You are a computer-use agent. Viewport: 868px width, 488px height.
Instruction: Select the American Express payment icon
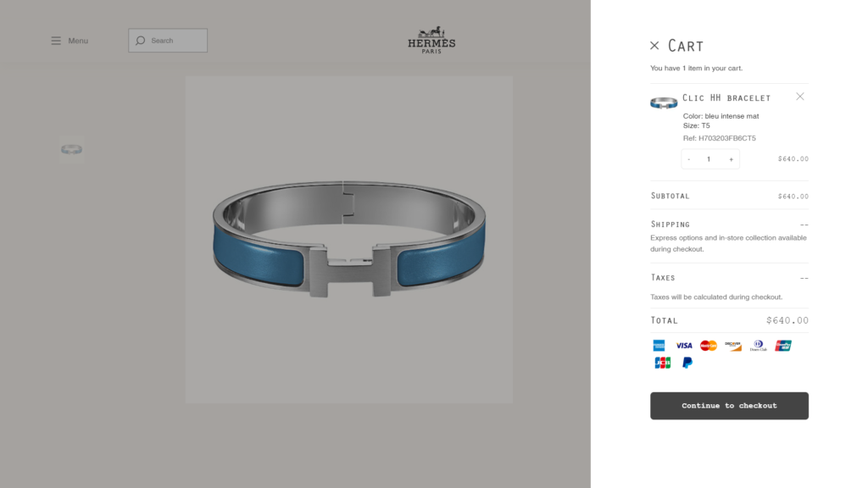(659, 346)
